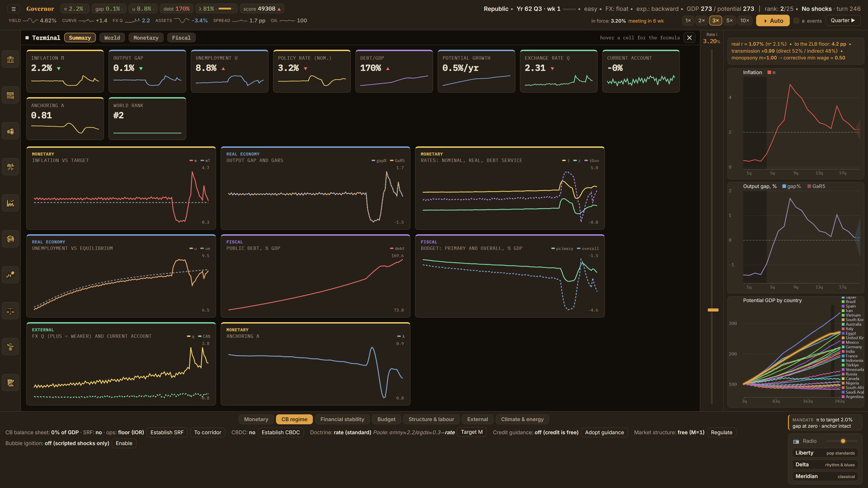This screenshot has height=488, width=868.
Task: Select the hard-hat and wrench labour icon
Action: click(10, 167)
